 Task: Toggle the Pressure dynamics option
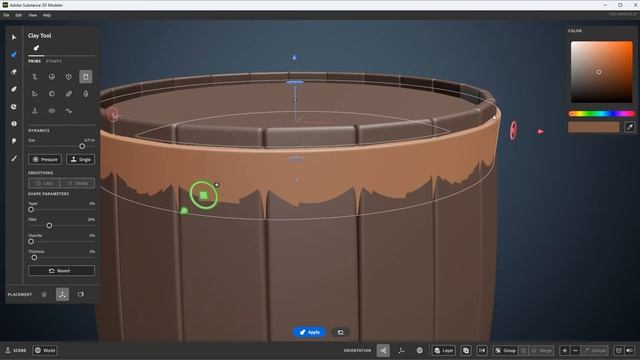point(45,159)
